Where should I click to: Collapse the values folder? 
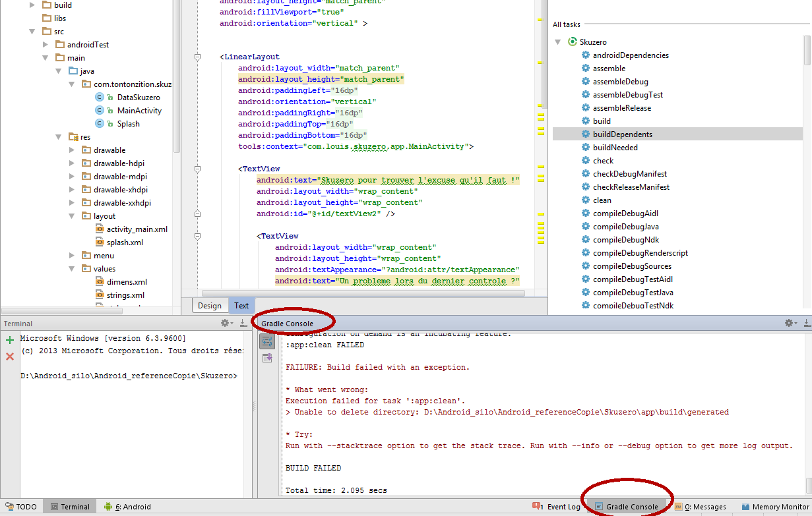pos(72,269)
